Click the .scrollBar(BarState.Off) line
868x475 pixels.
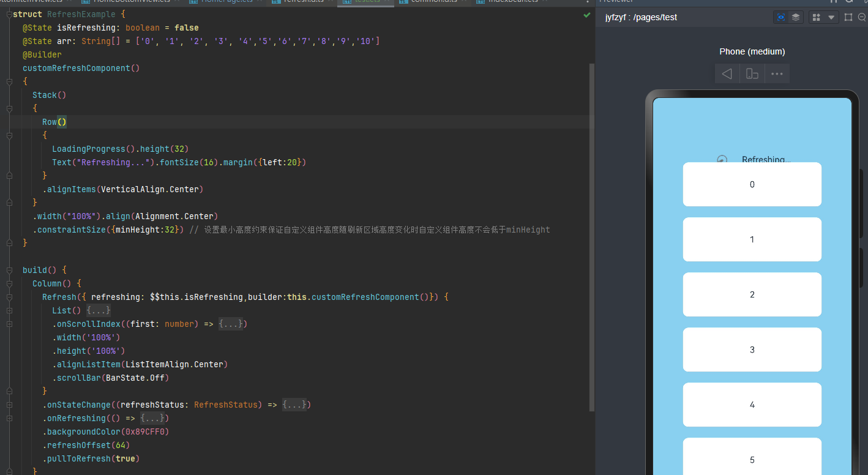tap(111, 378)
